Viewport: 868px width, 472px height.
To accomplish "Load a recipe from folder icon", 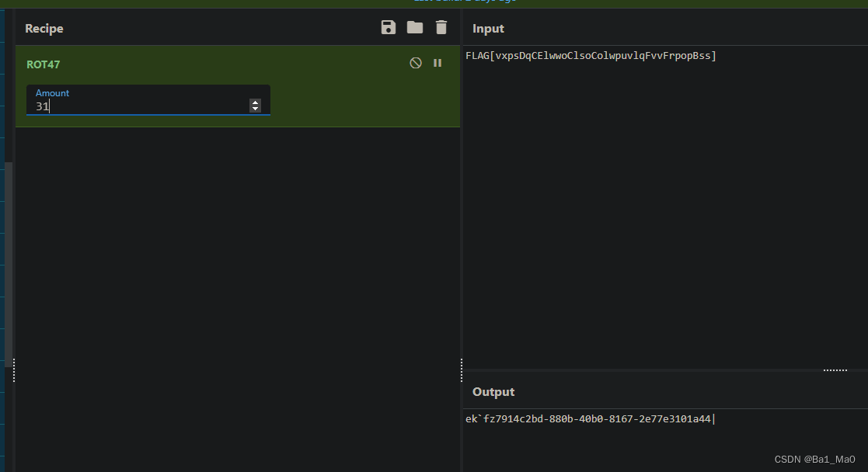I will [415, 28].
